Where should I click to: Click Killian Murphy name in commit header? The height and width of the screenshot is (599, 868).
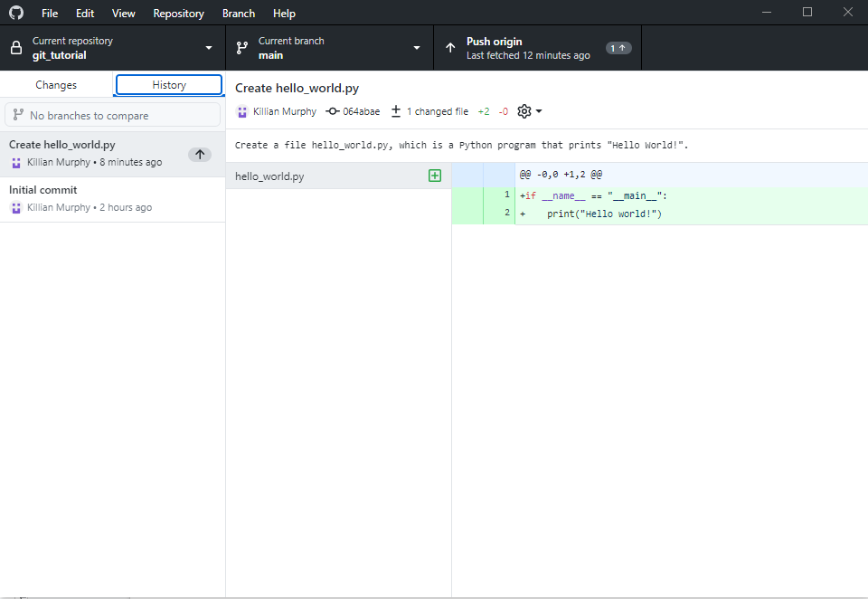[x=285, y=111]
